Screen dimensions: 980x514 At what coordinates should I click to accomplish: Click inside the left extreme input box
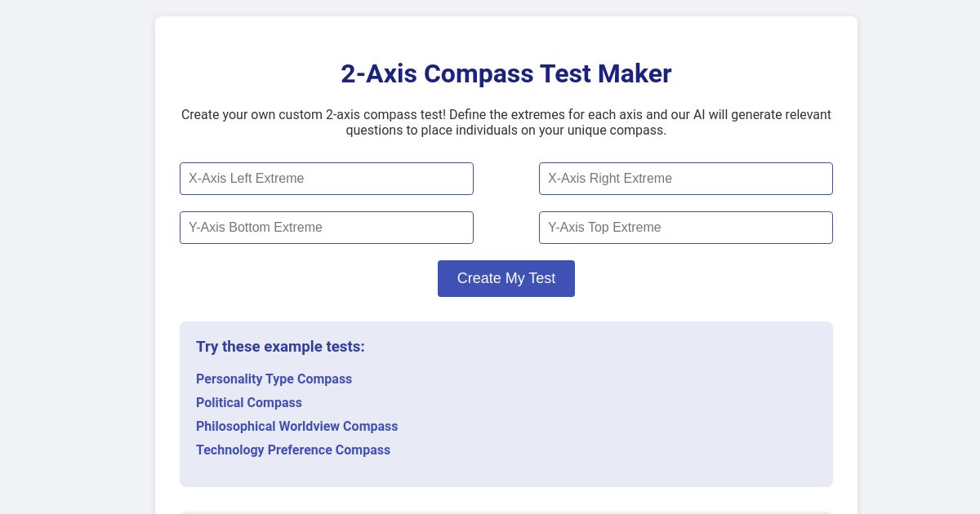pyautogui.click(x=327, y=179)
